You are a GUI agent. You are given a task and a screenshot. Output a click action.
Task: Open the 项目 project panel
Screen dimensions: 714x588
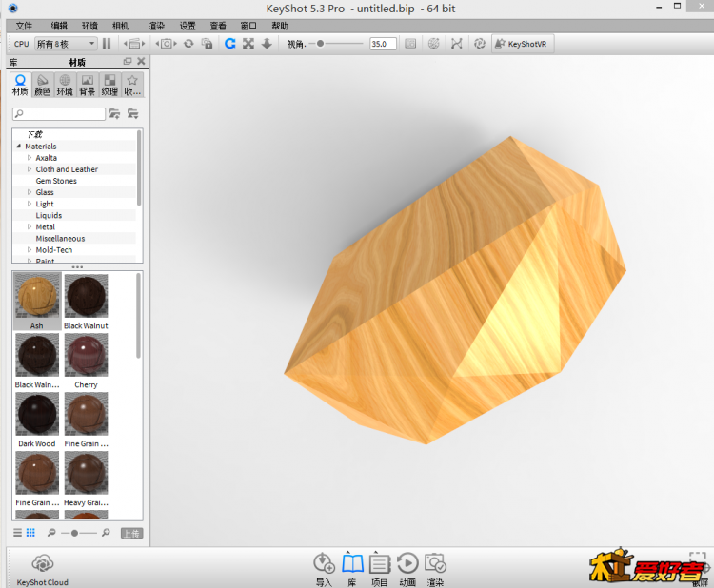[379, 568]
